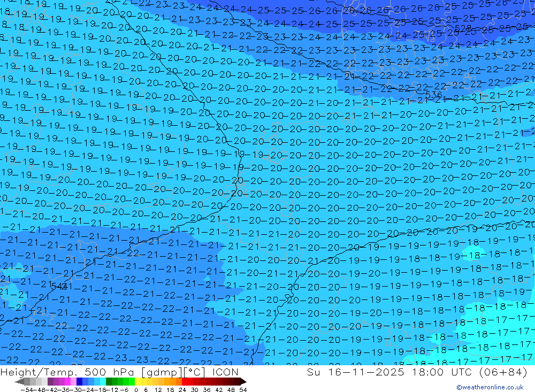Image resolution: width=535 pixels, height=392 pixels.
Task: Click the '(06+84)' forecast run offset text
Action: pyautogui.click(x=503, y=372)
